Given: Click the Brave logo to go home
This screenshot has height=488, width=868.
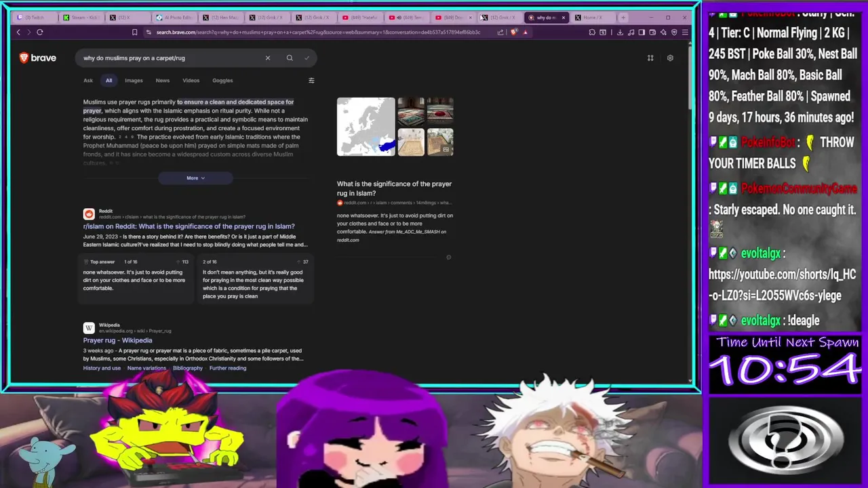Looking at the screenshot, I should tap(38, 58).
